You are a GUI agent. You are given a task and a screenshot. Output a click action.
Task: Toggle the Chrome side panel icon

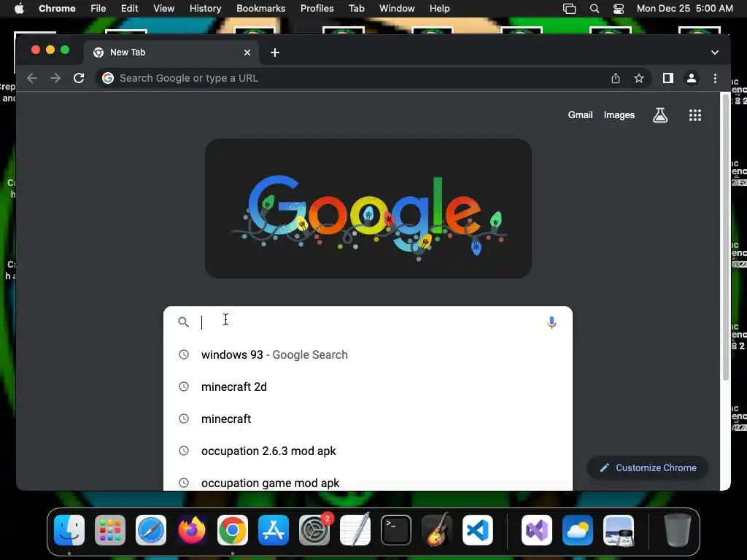pyautogui.click(x=668, y=78)
